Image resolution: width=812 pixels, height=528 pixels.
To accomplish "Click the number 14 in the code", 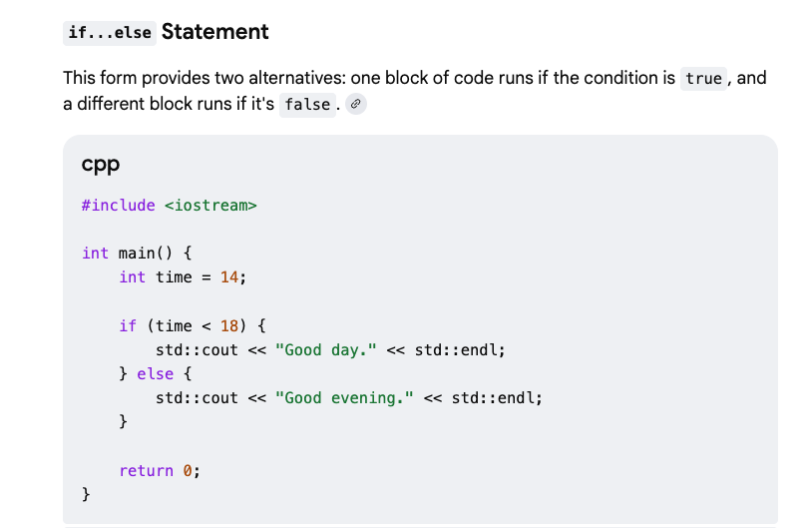I will [228, 277].
